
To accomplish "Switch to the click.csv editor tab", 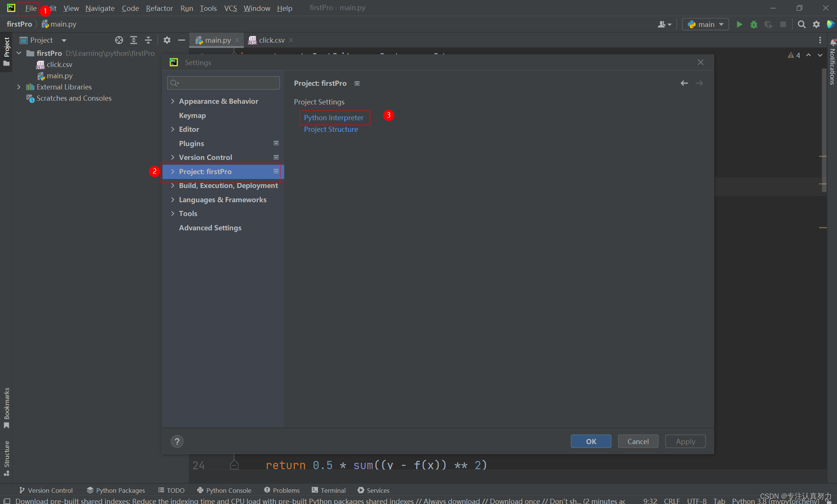I will [271, 40].
